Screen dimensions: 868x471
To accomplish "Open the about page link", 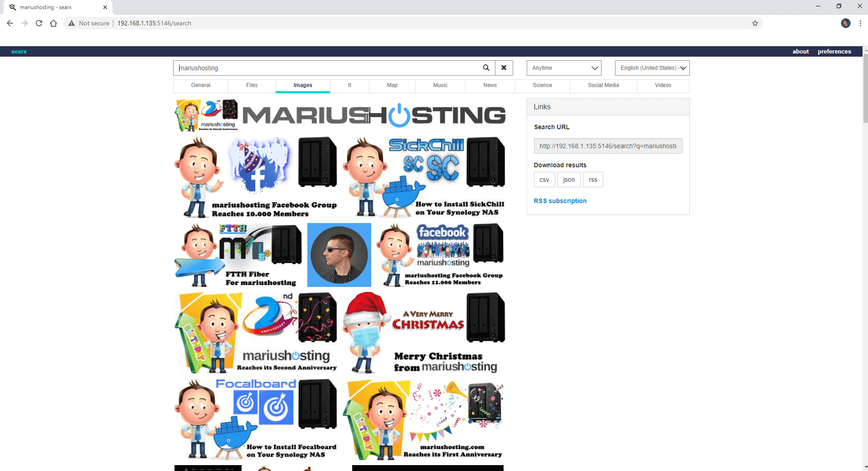I will 800,52.
